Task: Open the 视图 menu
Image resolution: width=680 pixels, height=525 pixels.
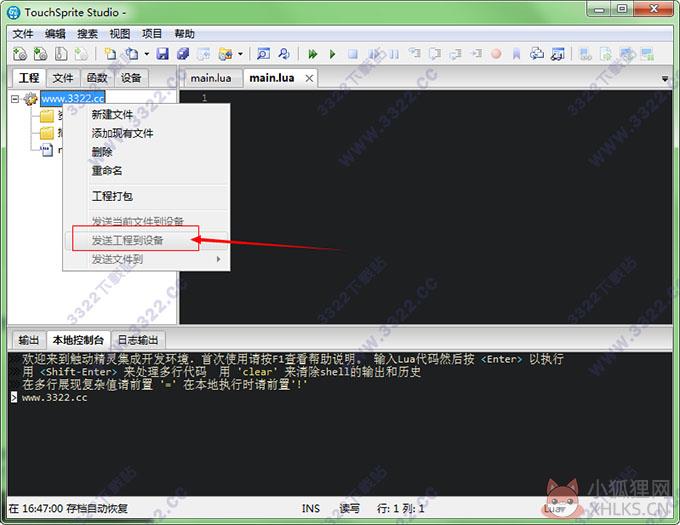Action: coord(120,34)
